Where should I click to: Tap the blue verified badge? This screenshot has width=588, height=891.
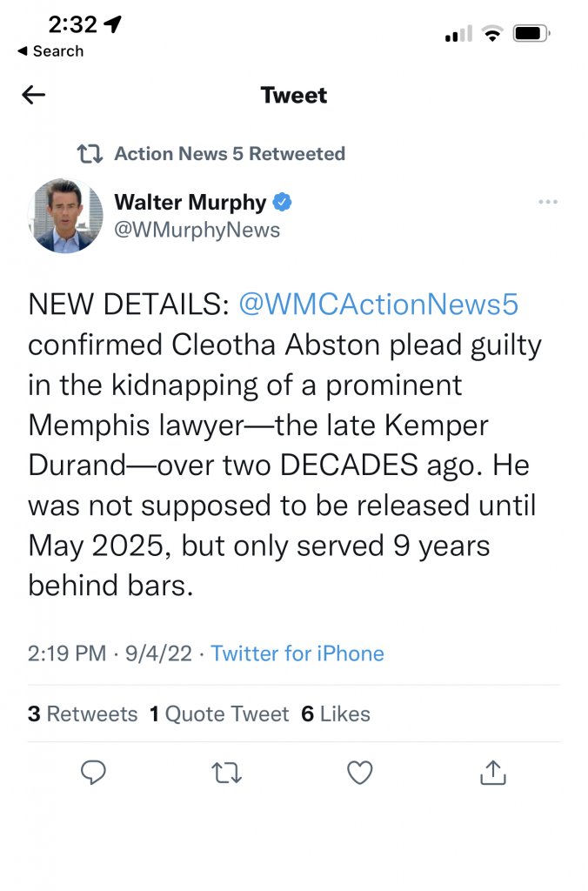[283, 203]
